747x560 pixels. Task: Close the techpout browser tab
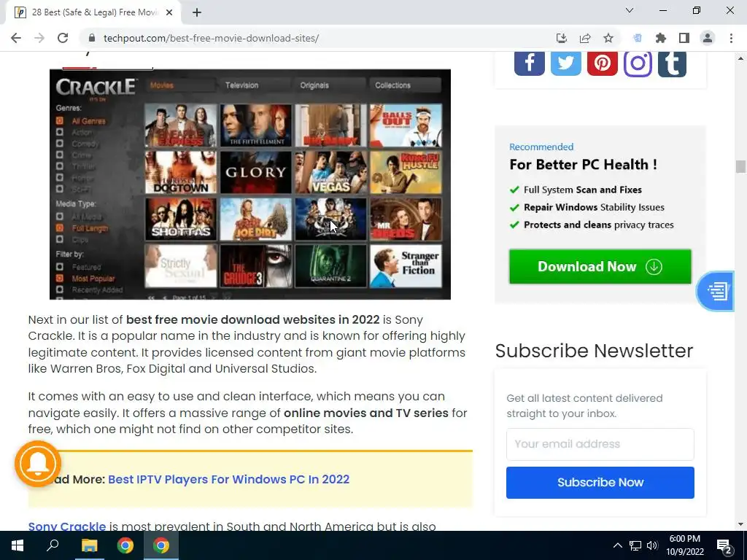pos(169,12)
